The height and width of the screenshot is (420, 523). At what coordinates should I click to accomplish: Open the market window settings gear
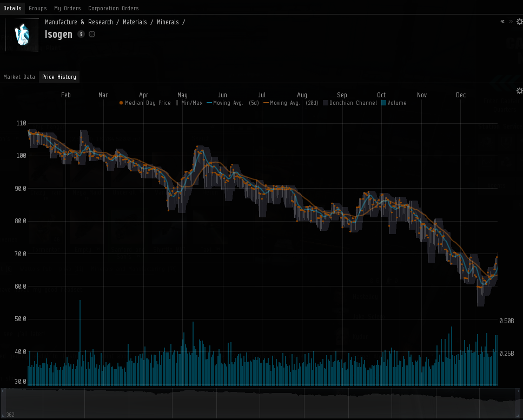519,22
